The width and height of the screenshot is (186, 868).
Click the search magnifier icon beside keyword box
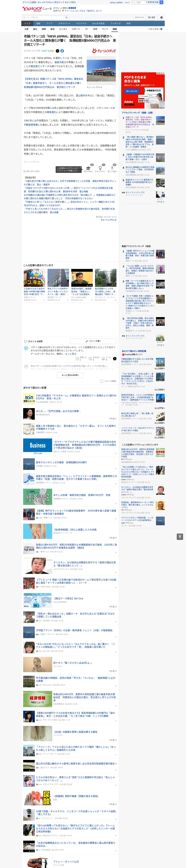66,17
